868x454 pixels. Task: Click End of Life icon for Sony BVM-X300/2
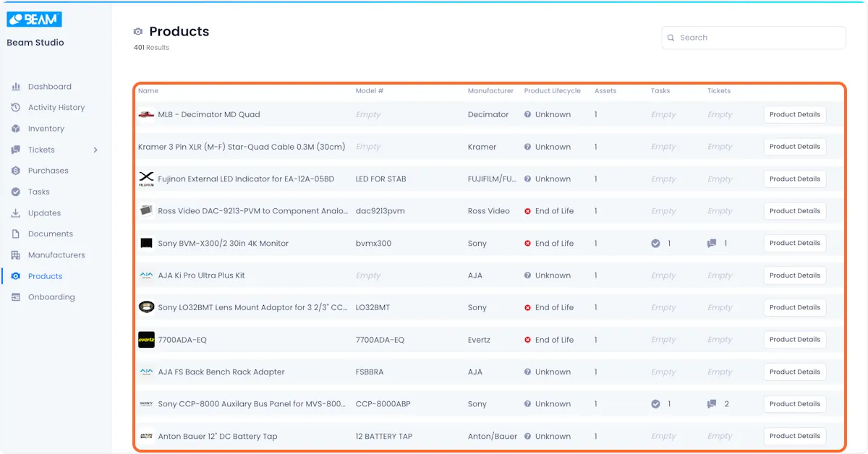point(528,244)
